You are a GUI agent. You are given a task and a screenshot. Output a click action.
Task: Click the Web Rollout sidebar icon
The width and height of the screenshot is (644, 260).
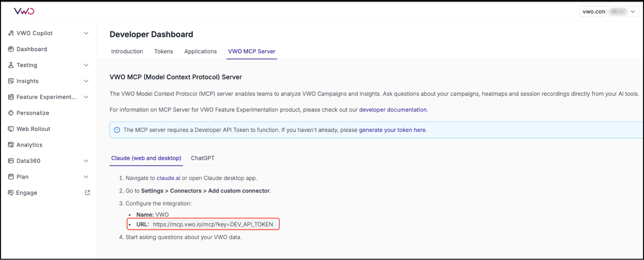11,129
